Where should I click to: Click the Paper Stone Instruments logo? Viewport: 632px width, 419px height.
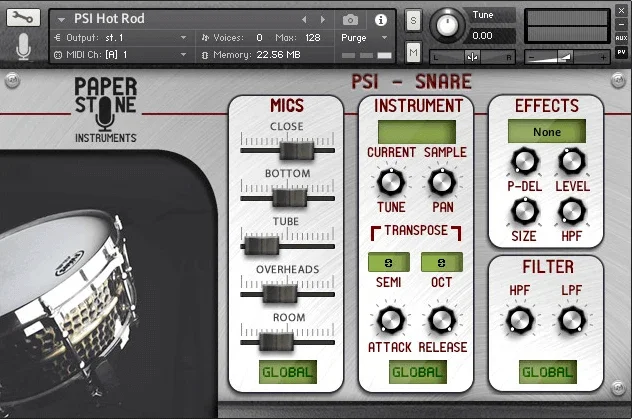coord(106,110)
